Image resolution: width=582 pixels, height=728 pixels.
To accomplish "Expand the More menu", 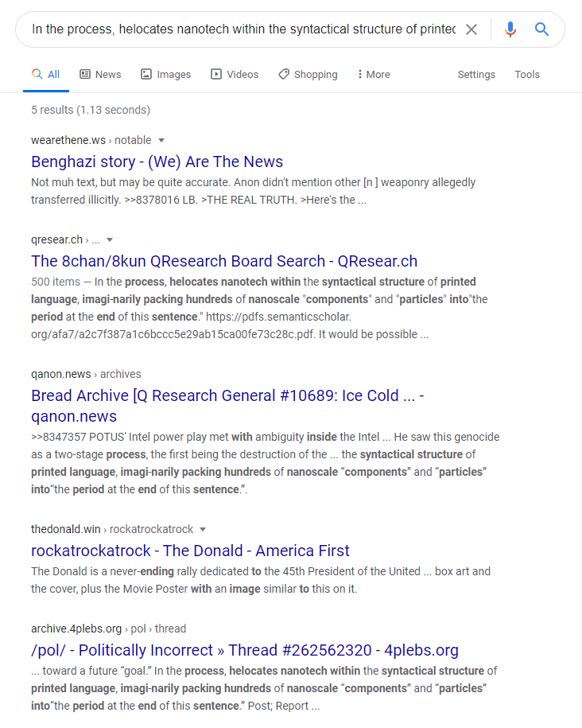I will [374, 74].
